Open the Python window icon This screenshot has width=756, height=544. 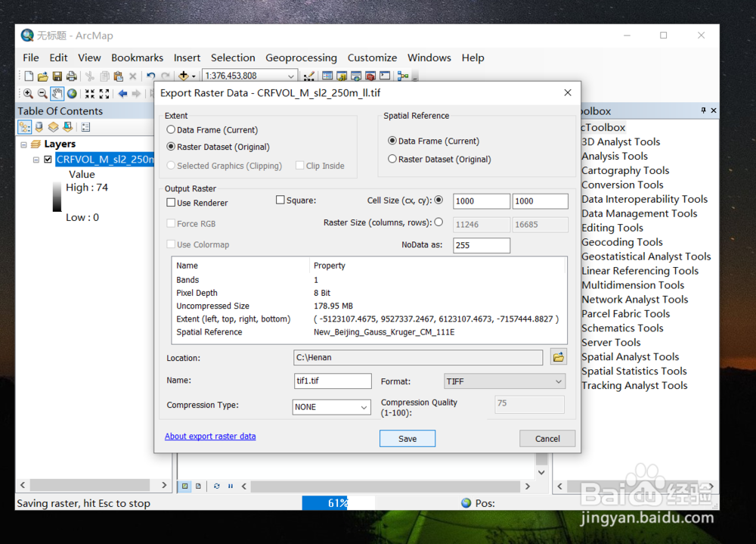pos(385,76)
